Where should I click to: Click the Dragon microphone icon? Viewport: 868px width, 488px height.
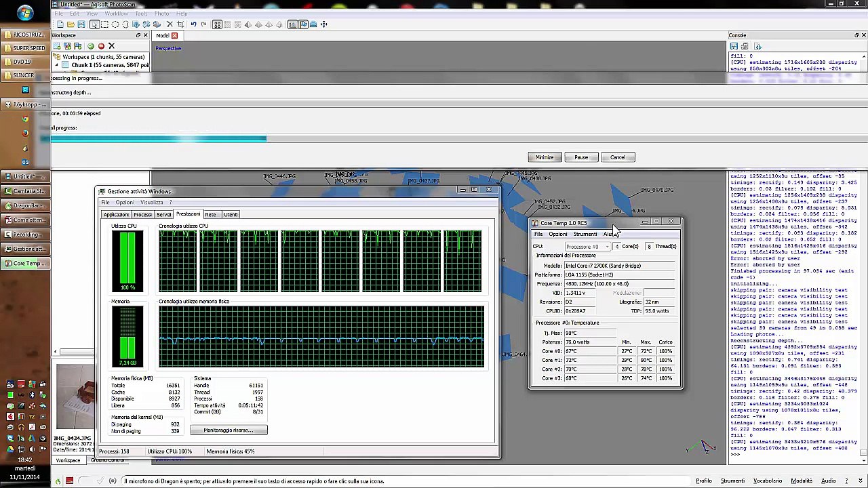[x=69, y=481]
